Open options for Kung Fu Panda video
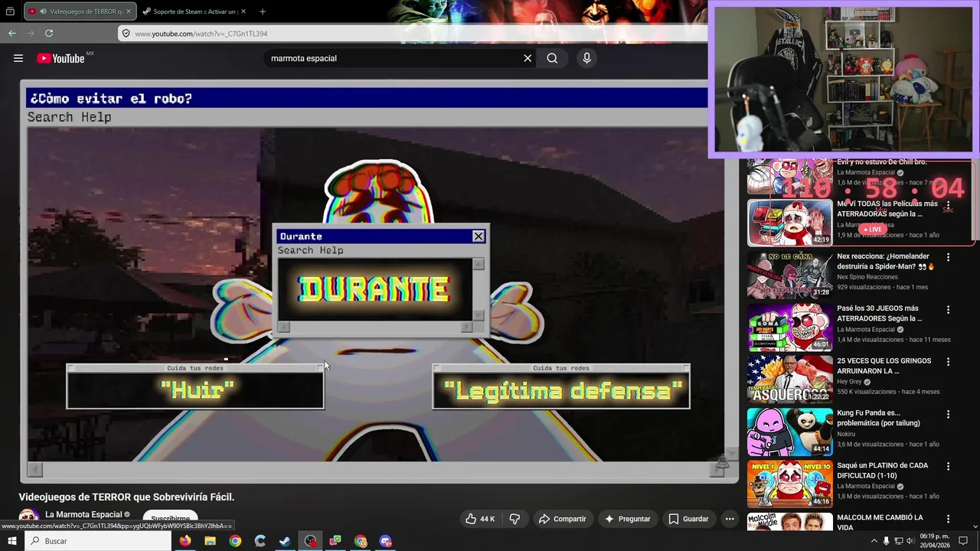The height and width of the screenshot is (551, 980). (948, 414)
